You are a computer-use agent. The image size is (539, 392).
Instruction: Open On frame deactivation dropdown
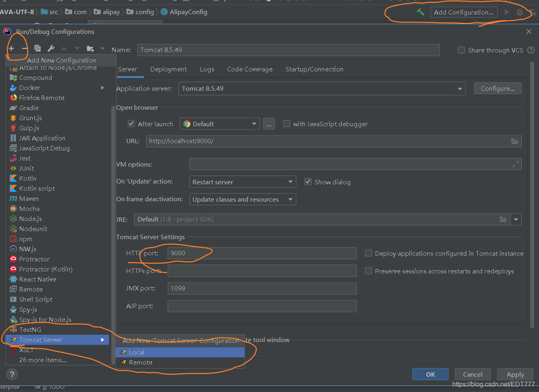click(242, 199)
